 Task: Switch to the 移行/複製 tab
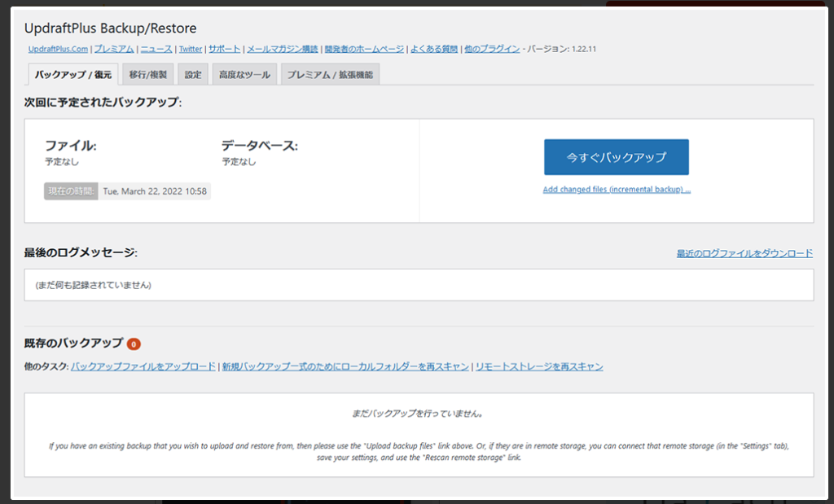point(148,74)
